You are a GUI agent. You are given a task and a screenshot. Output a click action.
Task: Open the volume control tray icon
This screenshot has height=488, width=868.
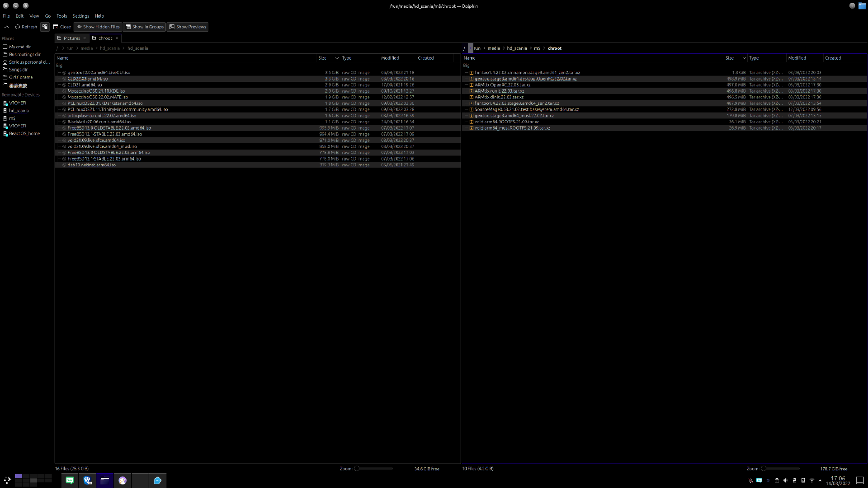[x=785, y=481]
